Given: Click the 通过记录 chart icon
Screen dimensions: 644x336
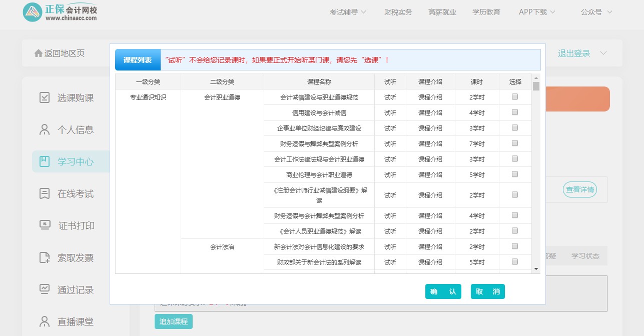Looking at the screenshot, I should click(45, 289).
